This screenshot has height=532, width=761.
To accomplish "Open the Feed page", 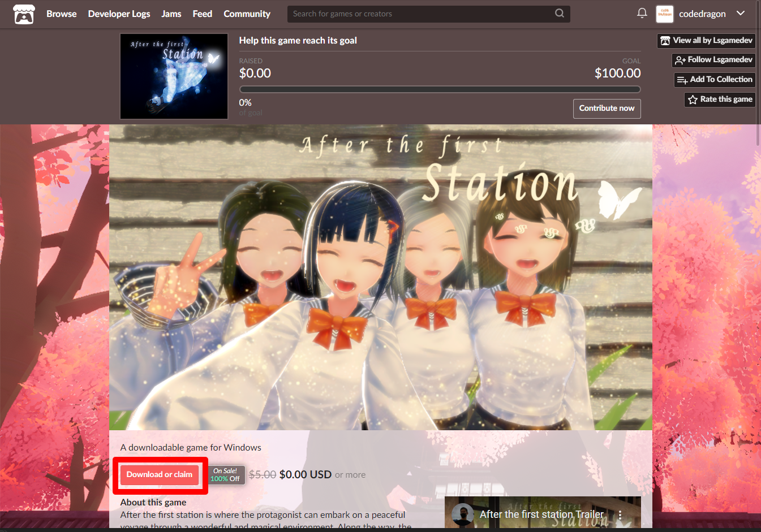I will pyautogui.click(x=203, y=14).
